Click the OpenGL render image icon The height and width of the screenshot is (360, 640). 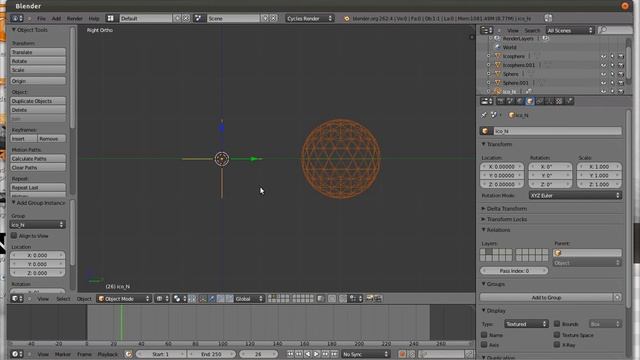point(370,299)
